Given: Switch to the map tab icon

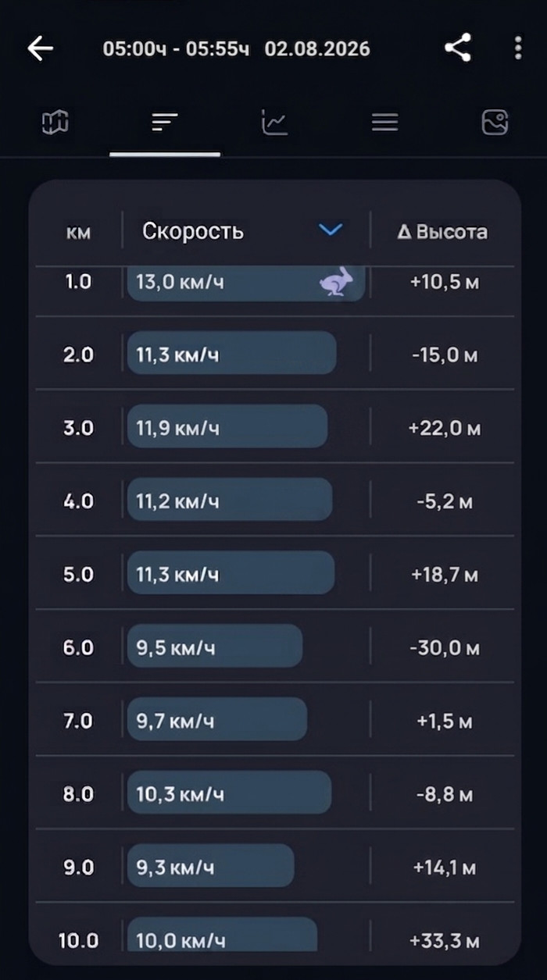Looking at the screenshot, I should coord(55,122).
